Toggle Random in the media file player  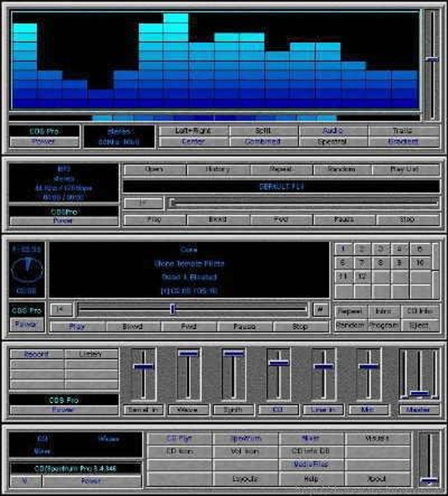pyautogui.click(x=342, y=169)
